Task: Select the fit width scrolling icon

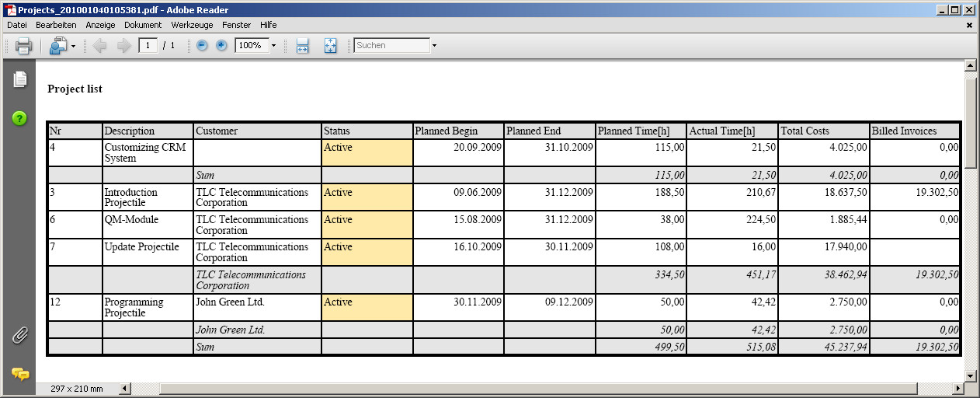Action: tap(303, 46)
